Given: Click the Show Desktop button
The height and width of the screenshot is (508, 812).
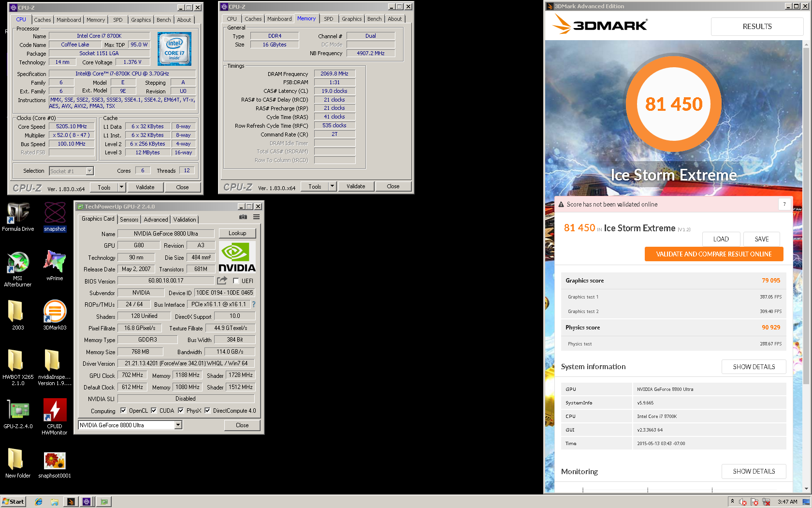Looking at the screenshot, I should click(806, 502).
